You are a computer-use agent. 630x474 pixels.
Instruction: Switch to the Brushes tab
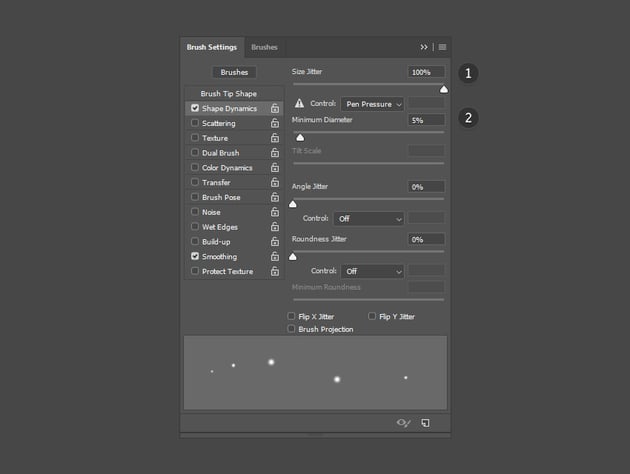coord(264,47)
